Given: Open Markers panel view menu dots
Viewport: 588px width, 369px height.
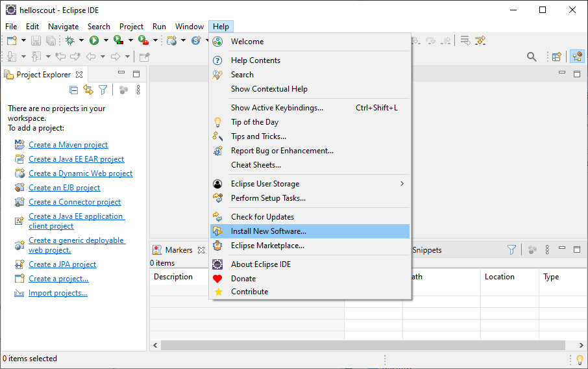Looking at the screenshot, I should click(548, 249).
